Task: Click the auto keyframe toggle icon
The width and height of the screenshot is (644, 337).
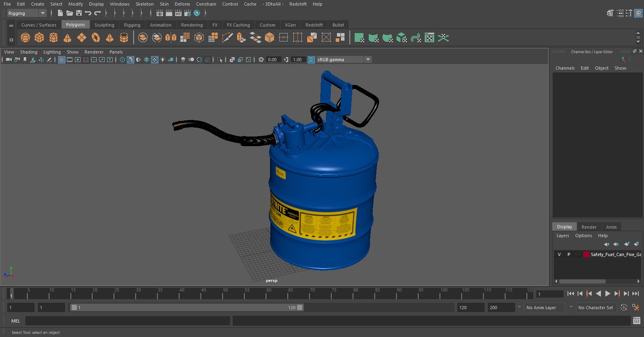Action: [624, 308]
